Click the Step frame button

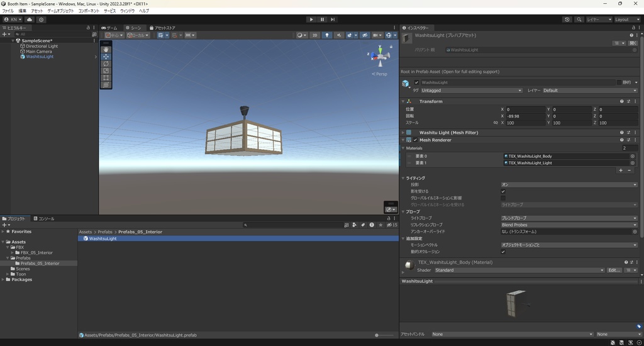(333, 20)
